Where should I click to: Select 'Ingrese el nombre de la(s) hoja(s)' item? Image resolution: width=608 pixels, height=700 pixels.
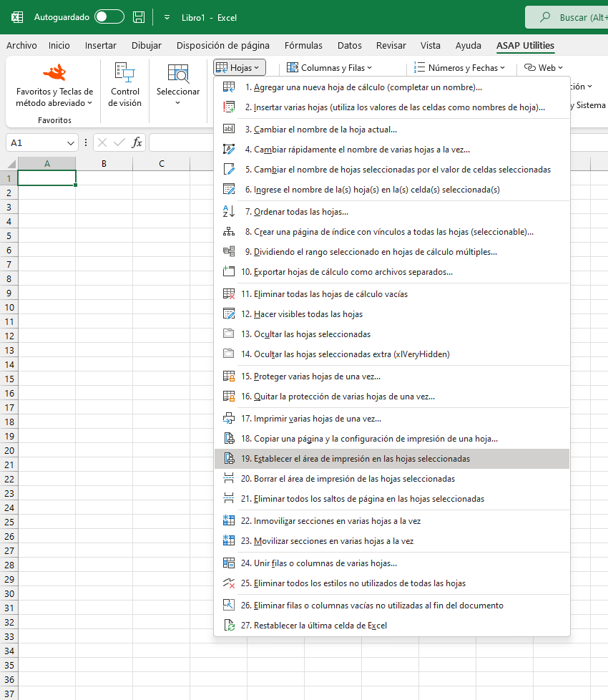click(x=392, y=189)
